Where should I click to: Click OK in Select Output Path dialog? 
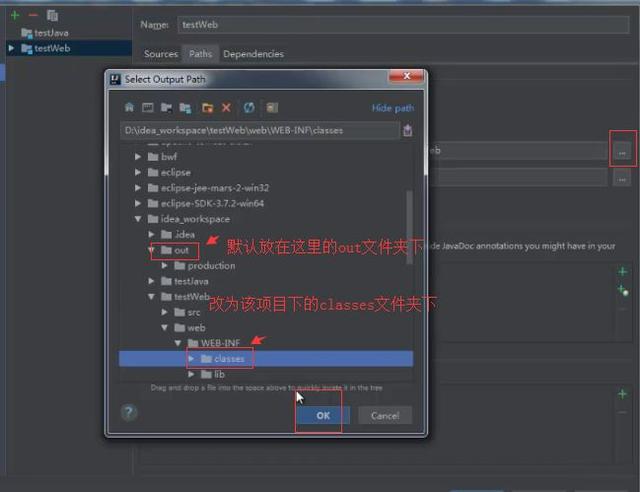pyautogui.click(x=323, y=415)
